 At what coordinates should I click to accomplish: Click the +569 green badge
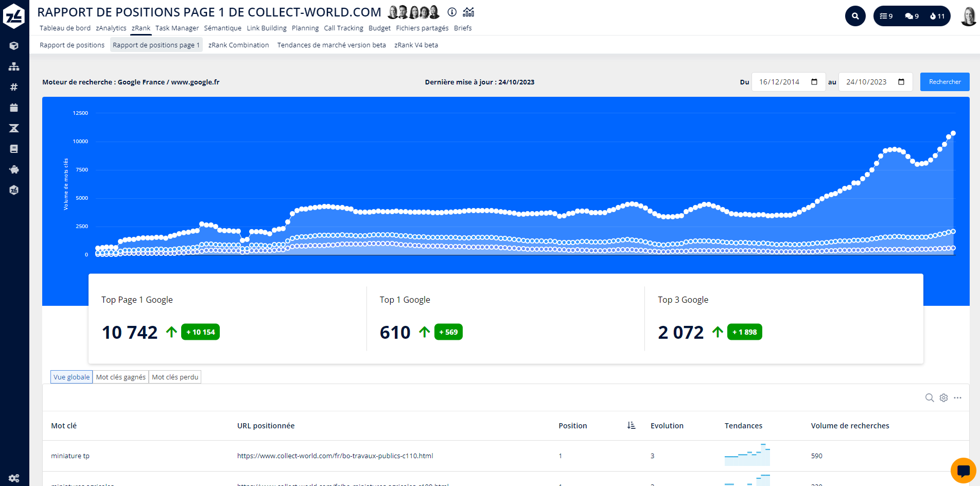click(x=448, y=332)
